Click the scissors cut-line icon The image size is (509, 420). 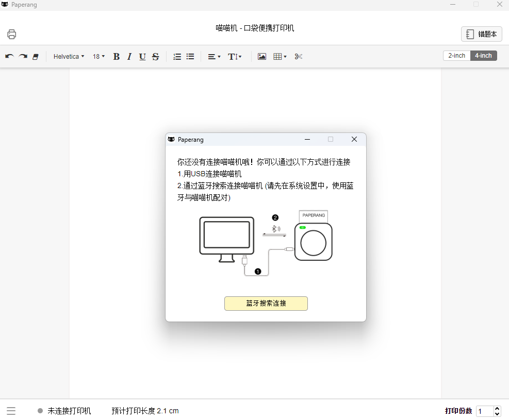pyautogui.click(x=299, y=57)
